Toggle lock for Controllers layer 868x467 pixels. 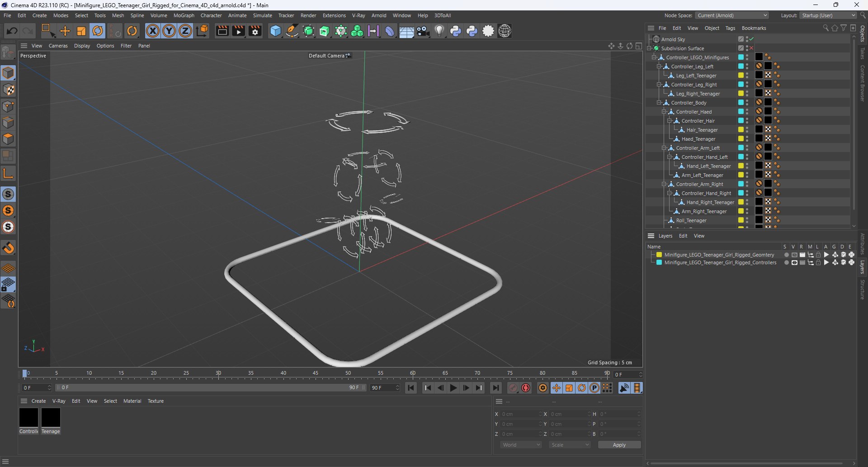(x=818, y=262)
